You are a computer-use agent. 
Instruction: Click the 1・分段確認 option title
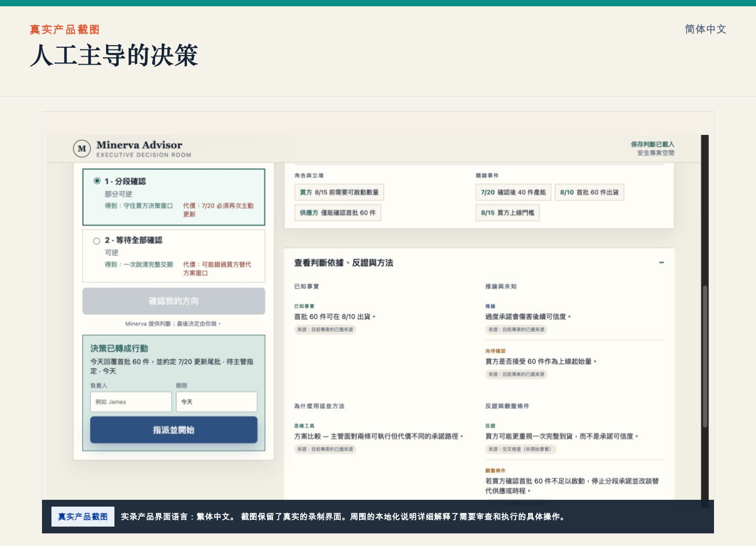pos(125,181)
